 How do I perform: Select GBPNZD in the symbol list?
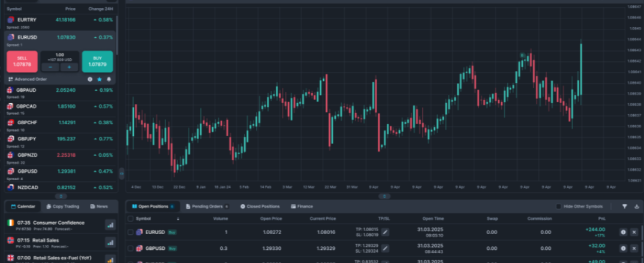pyautogui.click(x=60, y=158)
